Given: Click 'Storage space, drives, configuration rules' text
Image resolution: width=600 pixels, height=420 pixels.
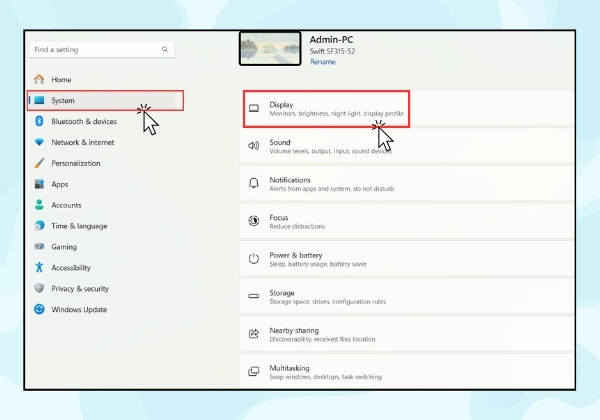Looking at the screenshot, I should 328,301.
